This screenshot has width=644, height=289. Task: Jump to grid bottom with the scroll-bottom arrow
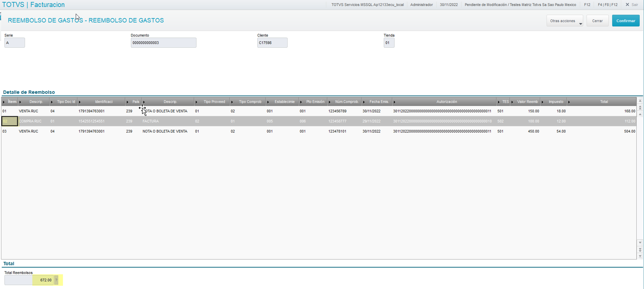pyautogui.click(x=640, y=256)
